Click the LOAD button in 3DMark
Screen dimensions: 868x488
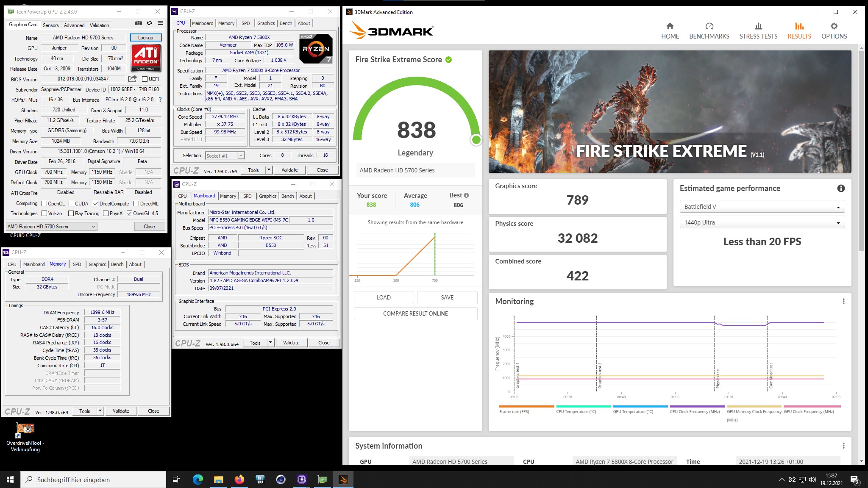[x=384, y=297]
